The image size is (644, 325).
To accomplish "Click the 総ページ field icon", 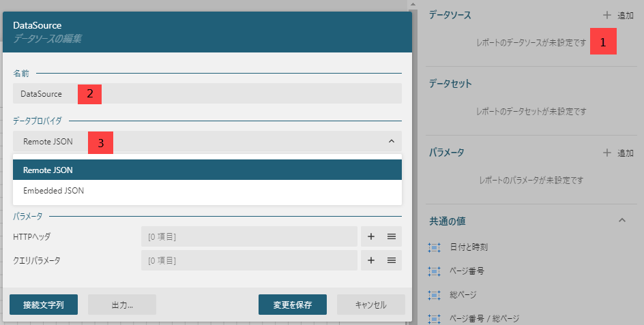I will pos(433,295).
